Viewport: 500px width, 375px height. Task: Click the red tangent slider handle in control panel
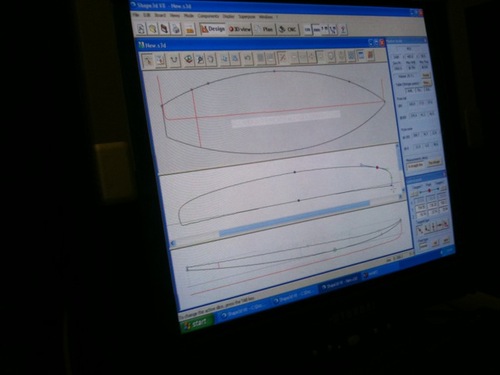coord(429,190)
